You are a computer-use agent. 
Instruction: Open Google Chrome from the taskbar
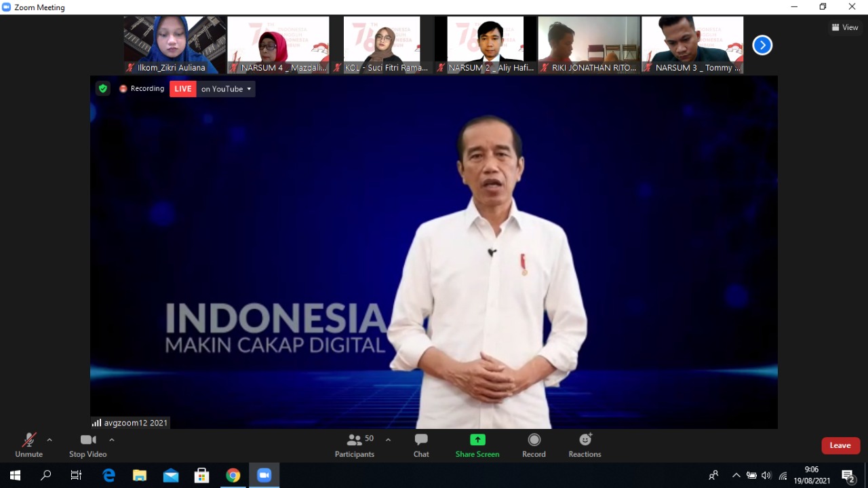tap(233, 475)
